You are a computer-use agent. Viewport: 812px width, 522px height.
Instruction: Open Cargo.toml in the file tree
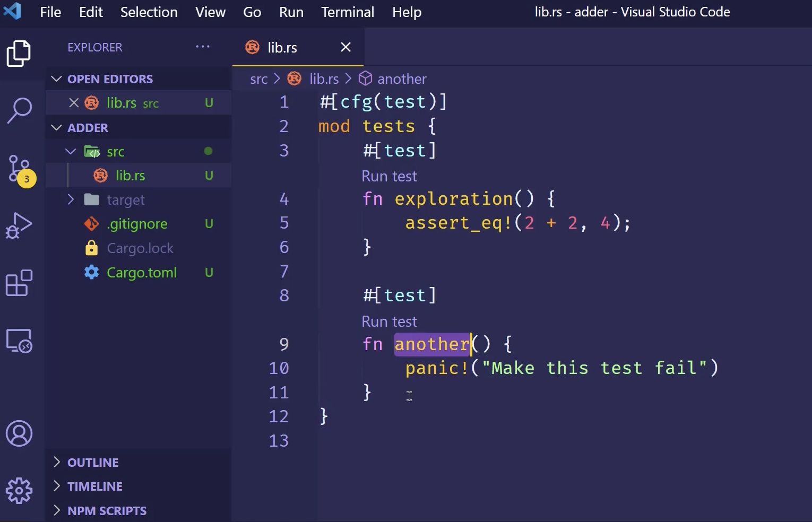pyautogui.click(x=141, y=273)
